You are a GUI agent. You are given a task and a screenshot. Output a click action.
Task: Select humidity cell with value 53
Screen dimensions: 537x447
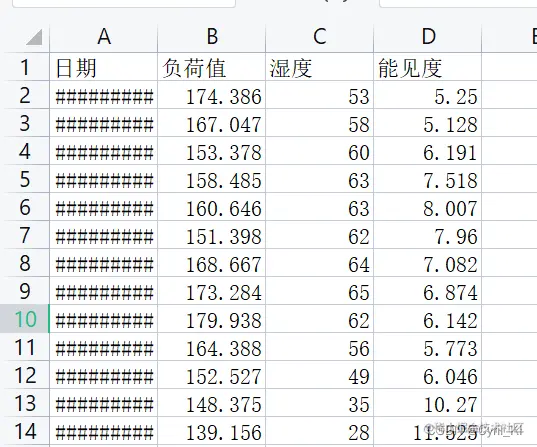pos(319,95)
